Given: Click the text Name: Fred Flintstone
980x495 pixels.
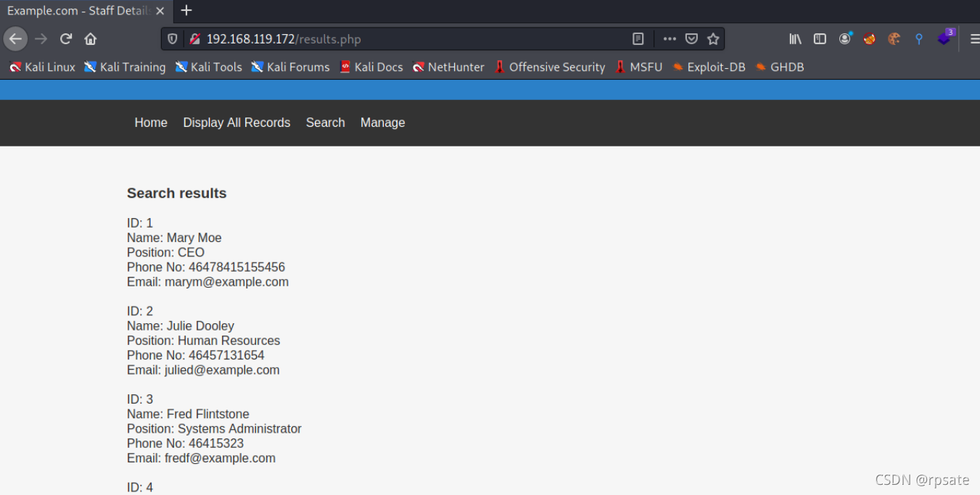Looking at the screenshot, I should tap(188, 414).
